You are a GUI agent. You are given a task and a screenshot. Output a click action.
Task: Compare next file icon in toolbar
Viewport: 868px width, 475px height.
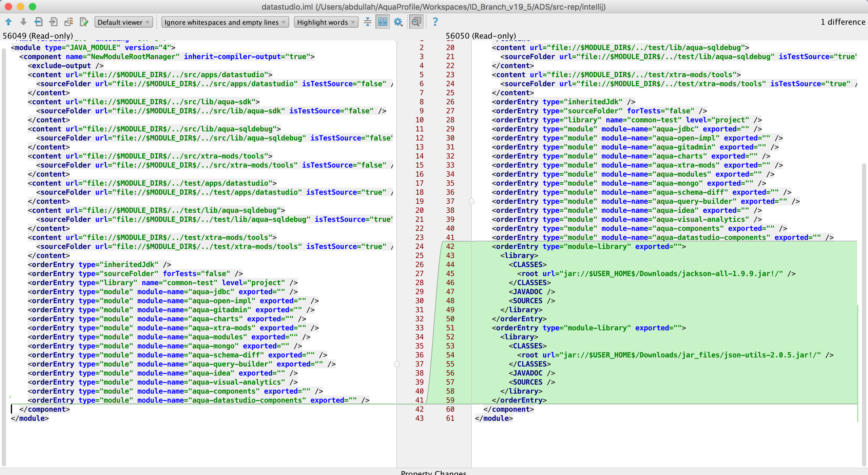tap(54, 22)
